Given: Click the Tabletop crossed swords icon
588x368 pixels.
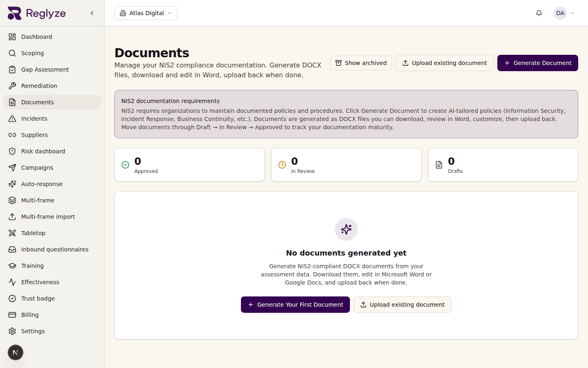Looking at the screenshot, I should [12, 233].
